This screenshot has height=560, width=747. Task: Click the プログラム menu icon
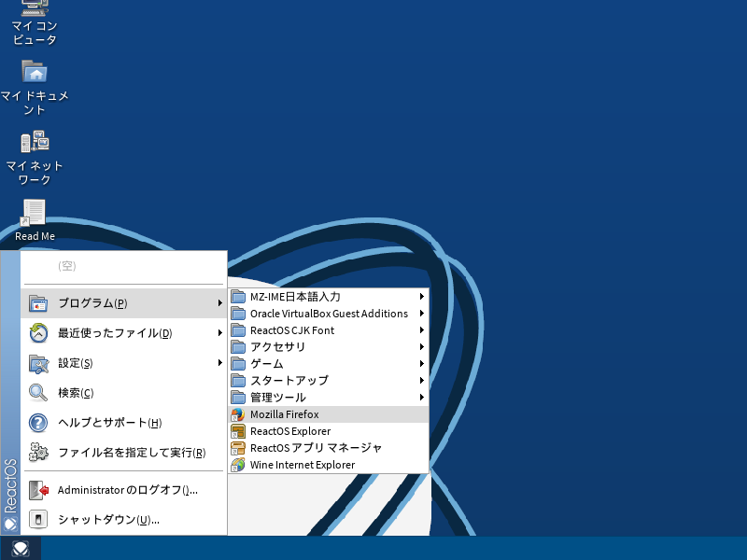38,303
